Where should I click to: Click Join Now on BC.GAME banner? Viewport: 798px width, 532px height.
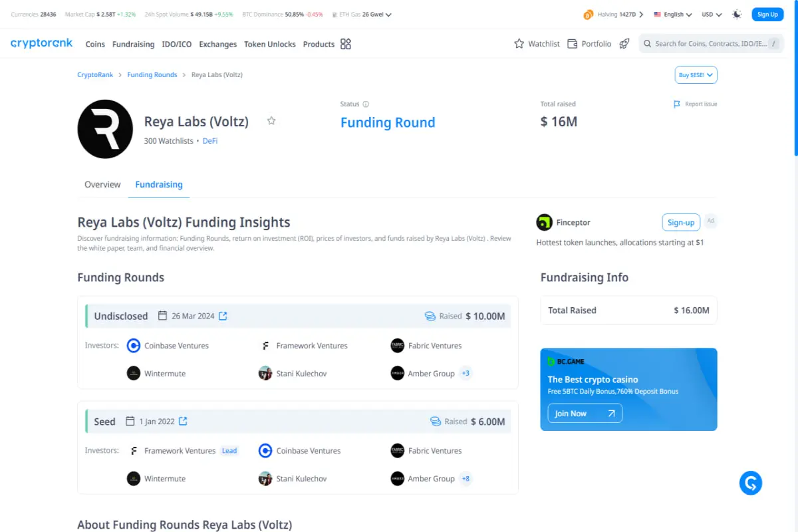click(585, 413)
